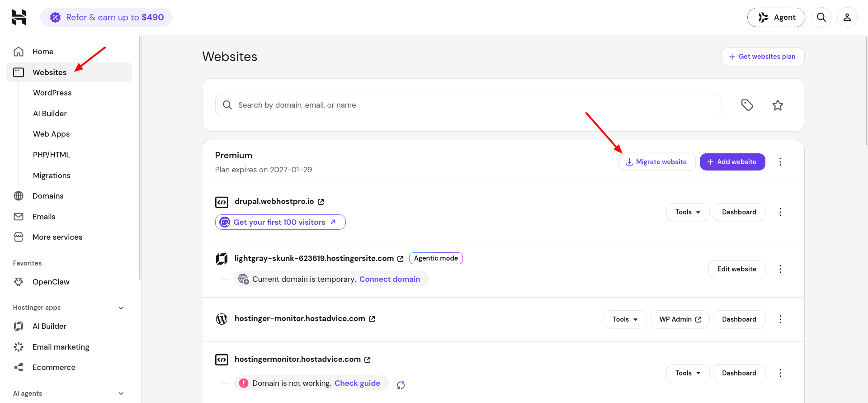Open Tools dropdown for hostingermonitor.hostadvice.com
The width and height of the screenshot is (868, 403).
click(x=688, y=373)
